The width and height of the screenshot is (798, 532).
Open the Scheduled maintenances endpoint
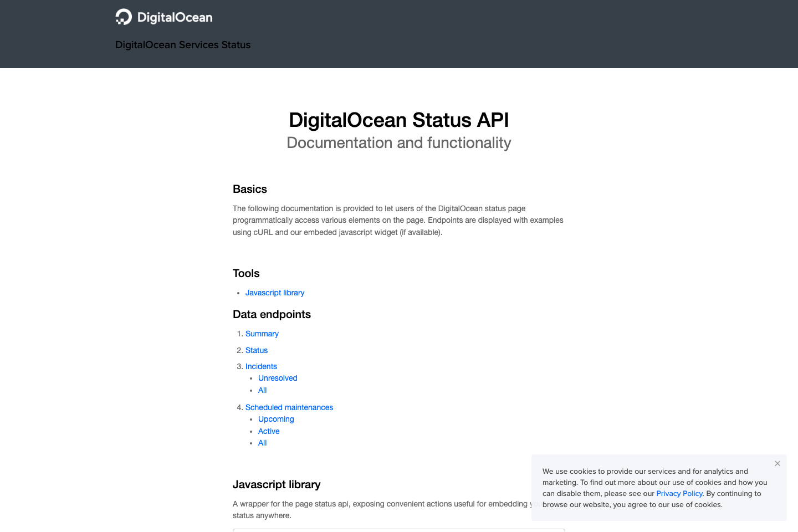289,407
